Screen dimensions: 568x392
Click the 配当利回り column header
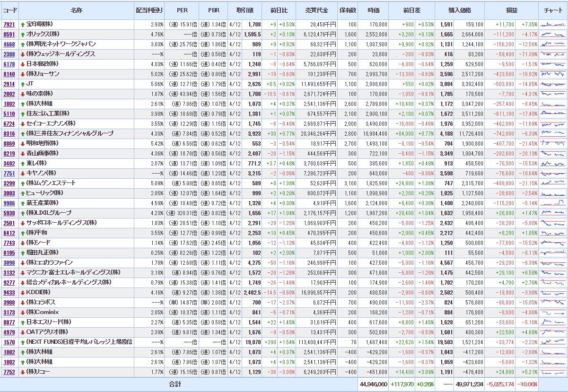tap(149, 10)
